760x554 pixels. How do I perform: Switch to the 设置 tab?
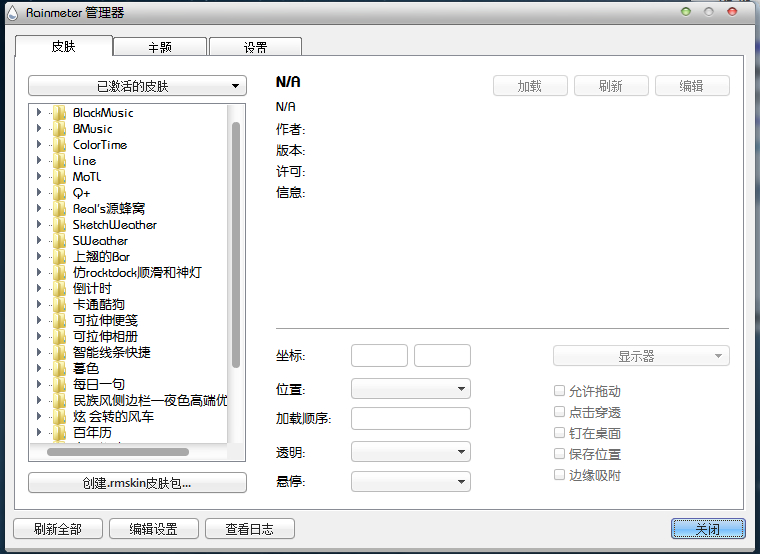[255, 47]
